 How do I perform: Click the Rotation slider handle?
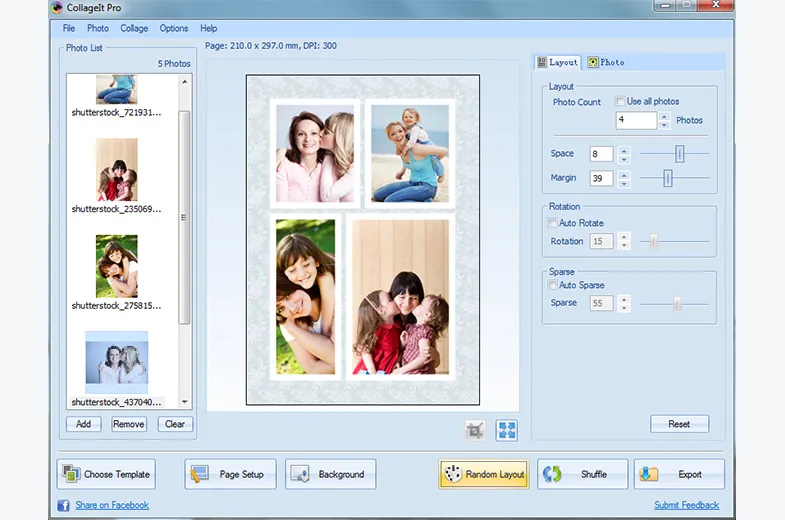[x=653, y=241]
